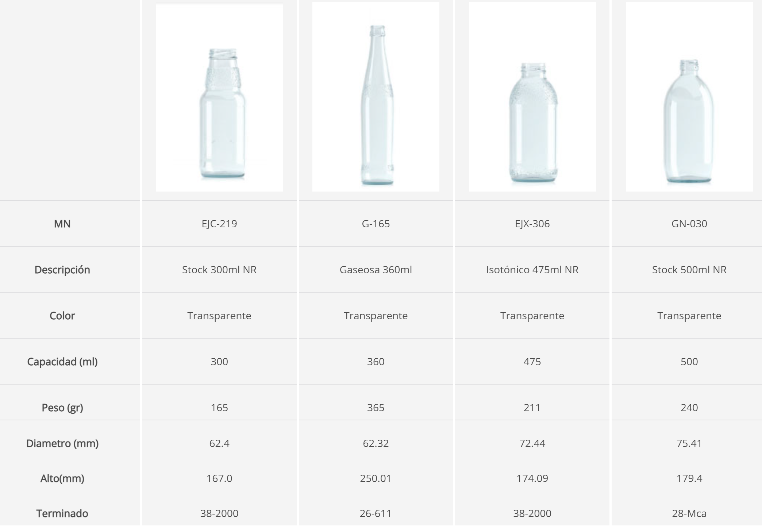Click the Peso (gr) row label
Screen dimensions: 762x532
coord(62,408)
